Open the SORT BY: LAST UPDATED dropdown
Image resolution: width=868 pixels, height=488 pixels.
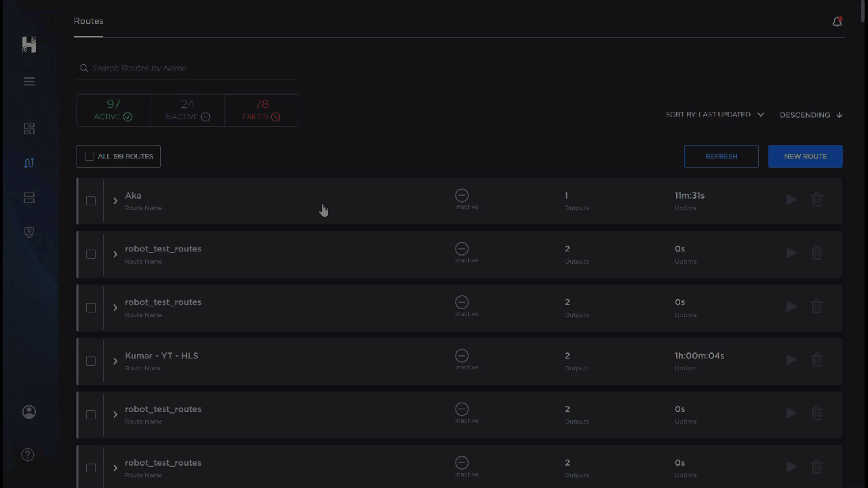point(714,115)
